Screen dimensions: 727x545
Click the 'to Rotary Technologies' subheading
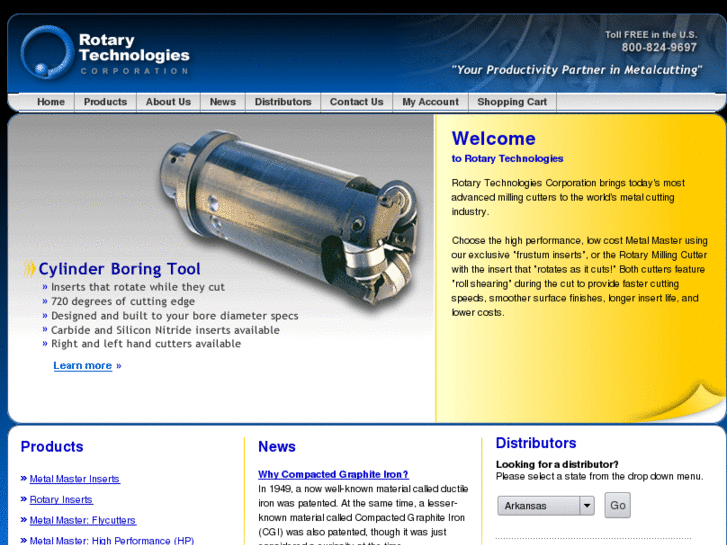click(507, 159)
